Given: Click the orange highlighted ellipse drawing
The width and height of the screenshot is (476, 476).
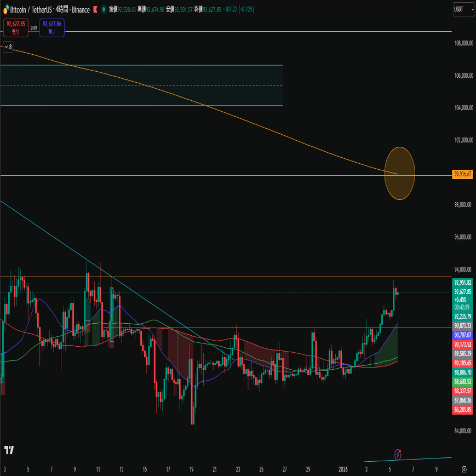Looking at the screenshot, I should click(399, 173).
